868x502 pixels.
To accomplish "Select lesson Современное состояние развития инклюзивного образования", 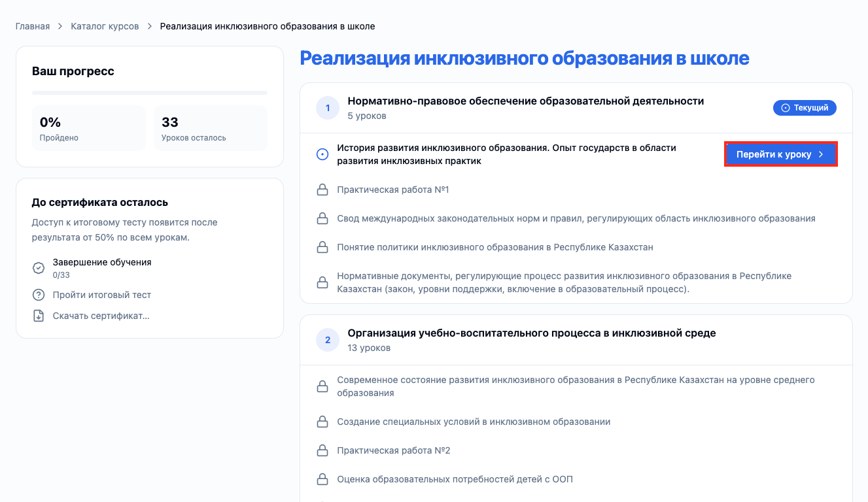I will (576, 386).
